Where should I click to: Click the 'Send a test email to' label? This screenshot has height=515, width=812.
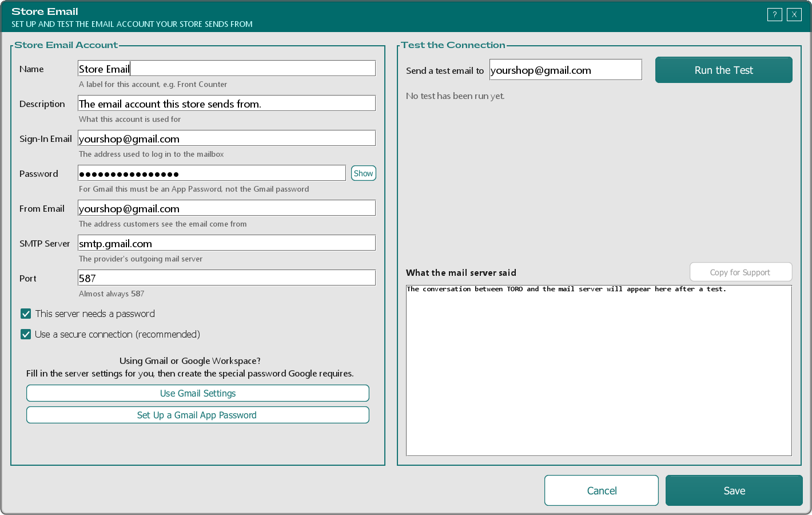click(445, 71)
